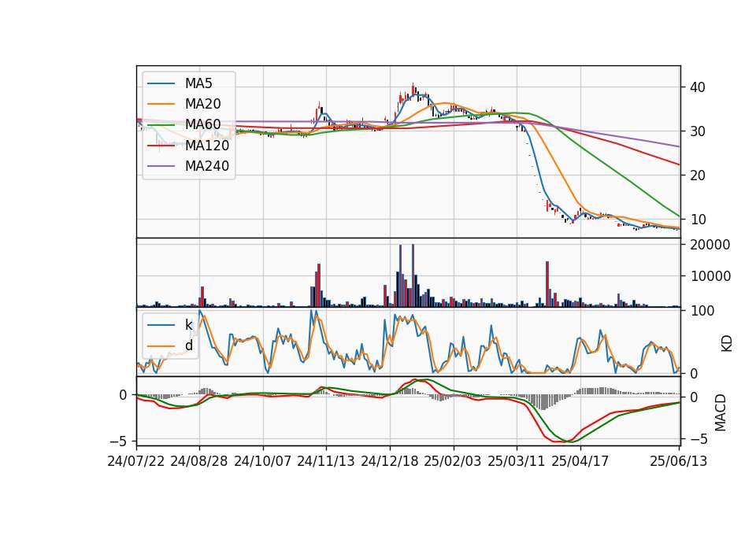Click the orange MA20 legend line sample
The image size is (756, 543).
[x=161, y=104]
